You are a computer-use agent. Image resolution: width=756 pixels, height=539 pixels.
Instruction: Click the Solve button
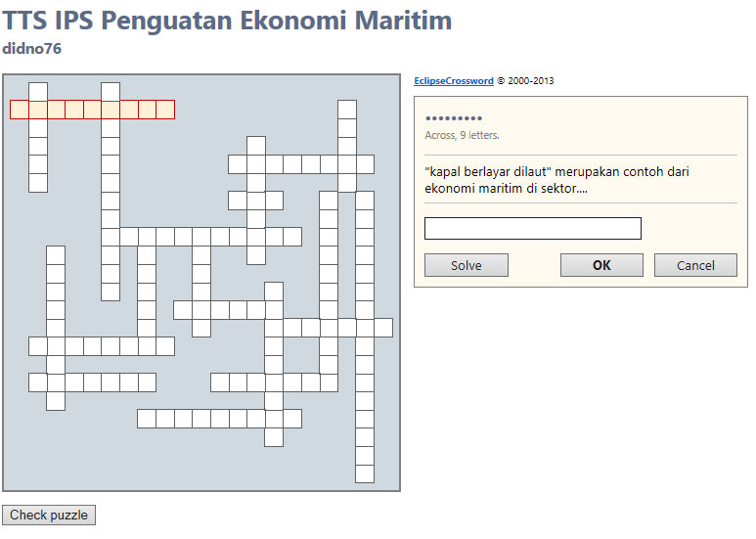point(466,265)
